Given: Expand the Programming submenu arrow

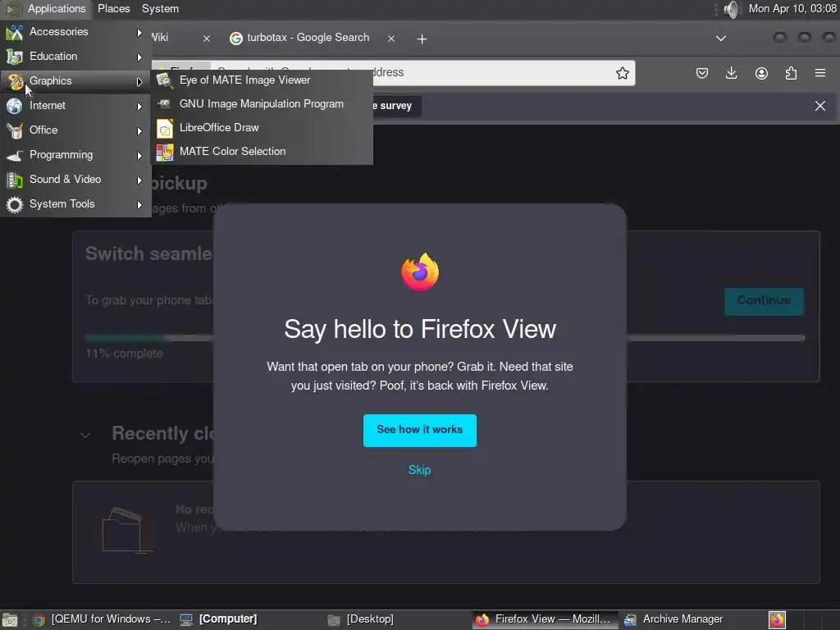Looking at the screenshot, I should point(139,155).
